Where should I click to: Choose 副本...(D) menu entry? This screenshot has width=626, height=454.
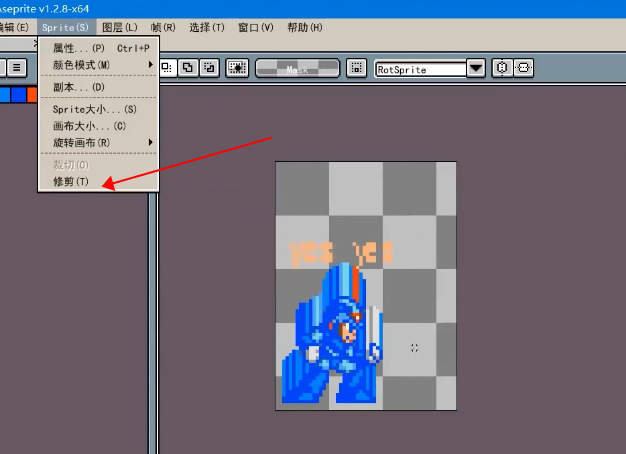click(99, 87)
